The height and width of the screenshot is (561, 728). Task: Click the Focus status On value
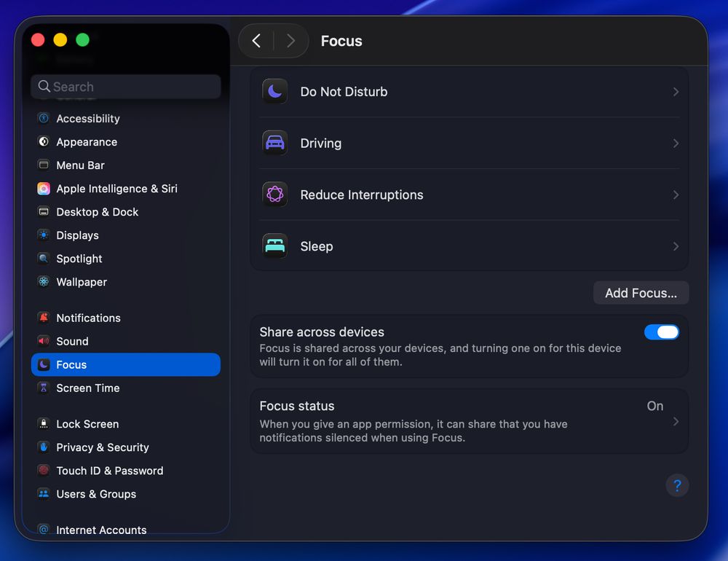click(655, 406)
